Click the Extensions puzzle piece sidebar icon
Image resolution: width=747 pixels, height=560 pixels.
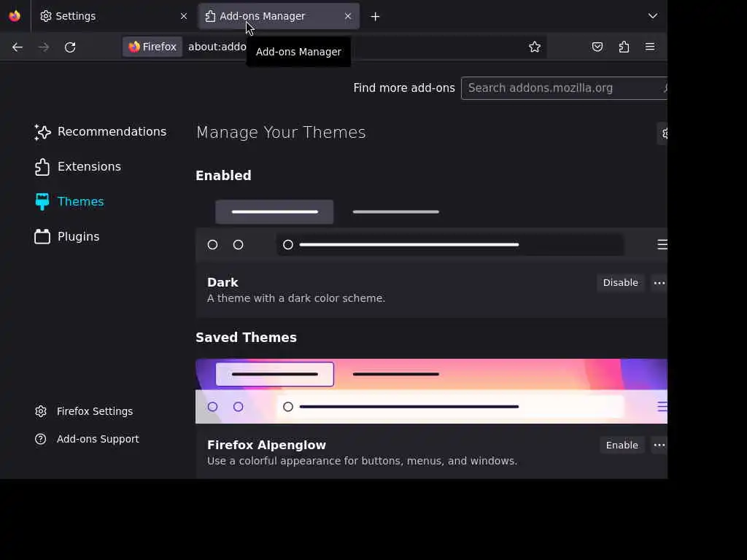42,167
